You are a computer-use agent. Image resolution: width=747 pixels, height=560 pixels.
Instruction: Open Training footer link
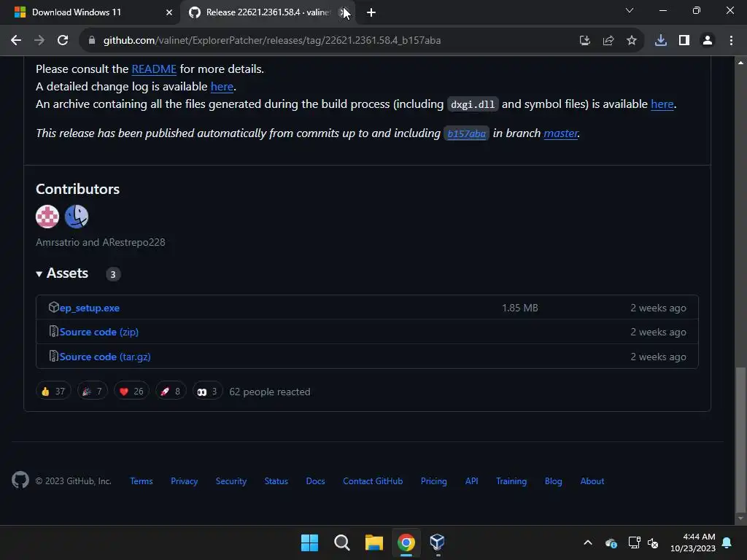(511, 481)
